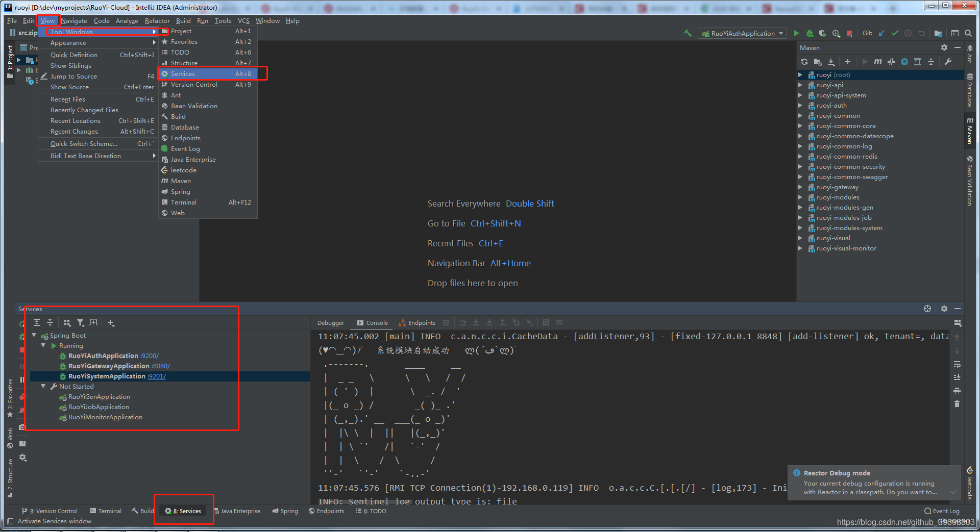Click the Build Project hammer icon
980x532 pixels.
click(x=688, y=33)
